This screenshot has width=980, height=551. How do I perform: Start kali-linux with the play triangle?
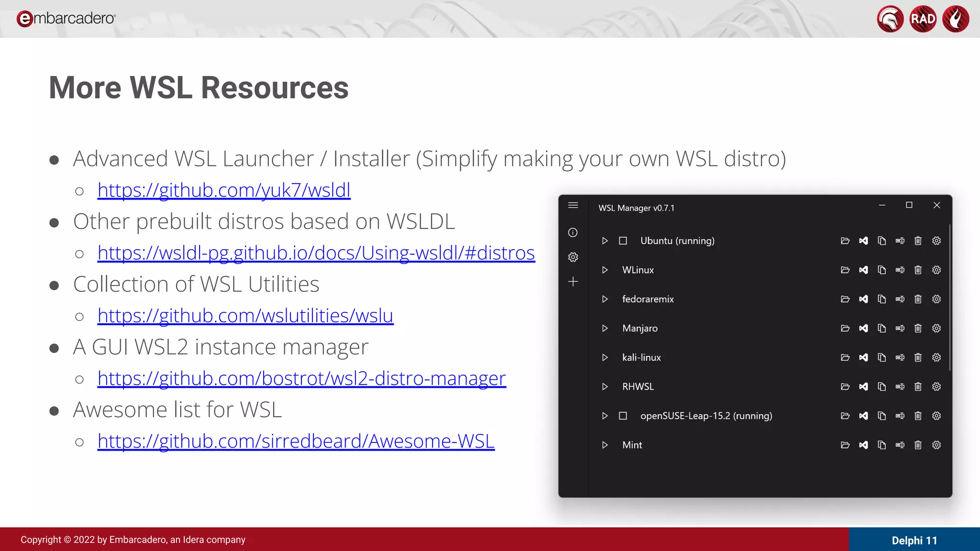coord(605,357)
